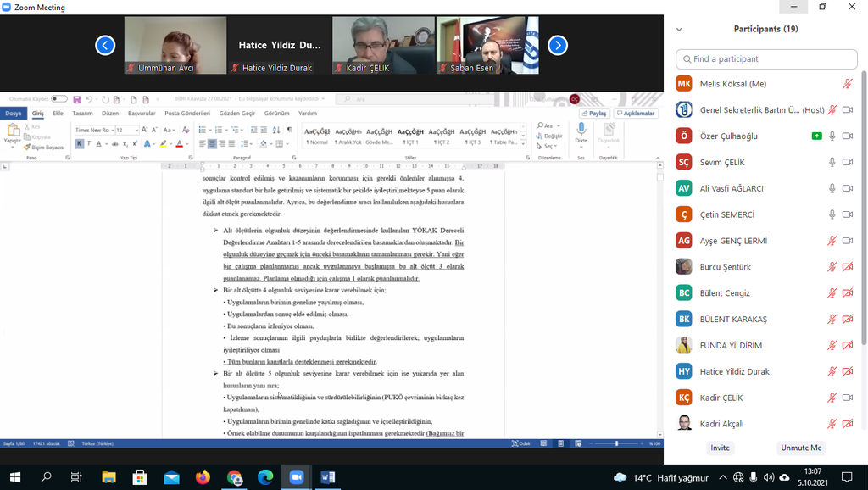Click the Find a participant search field
868x490 pixels.
(x=765, y=59)
